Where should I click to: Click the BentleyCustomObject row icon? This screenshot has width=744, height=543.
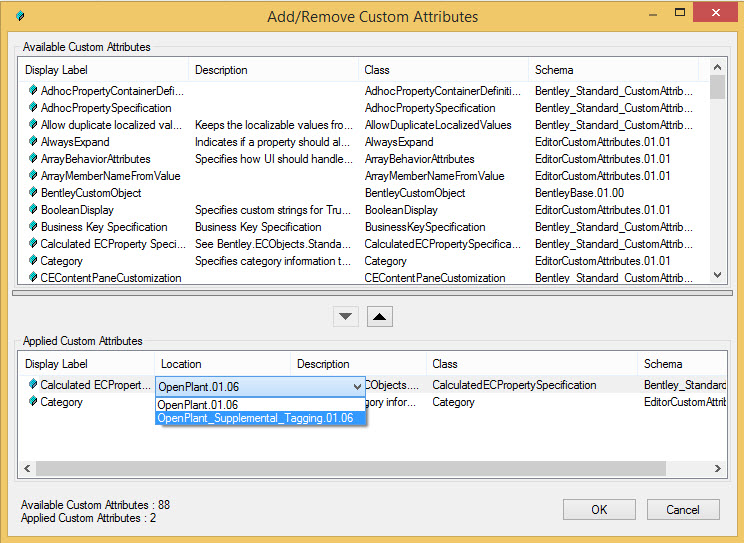coord(32,193)
